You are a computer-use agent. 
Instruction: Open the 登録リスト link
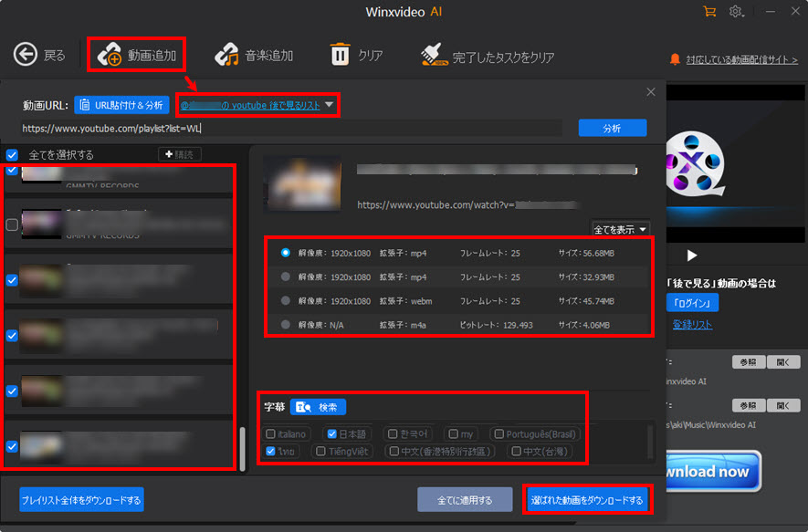(692, 325)
